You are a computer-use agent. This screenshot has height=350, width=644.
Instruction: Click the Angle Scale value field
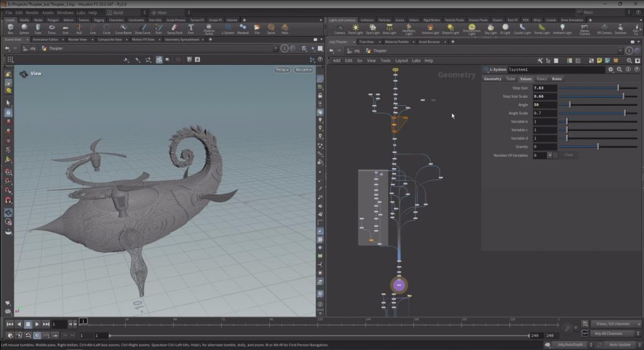545,113
